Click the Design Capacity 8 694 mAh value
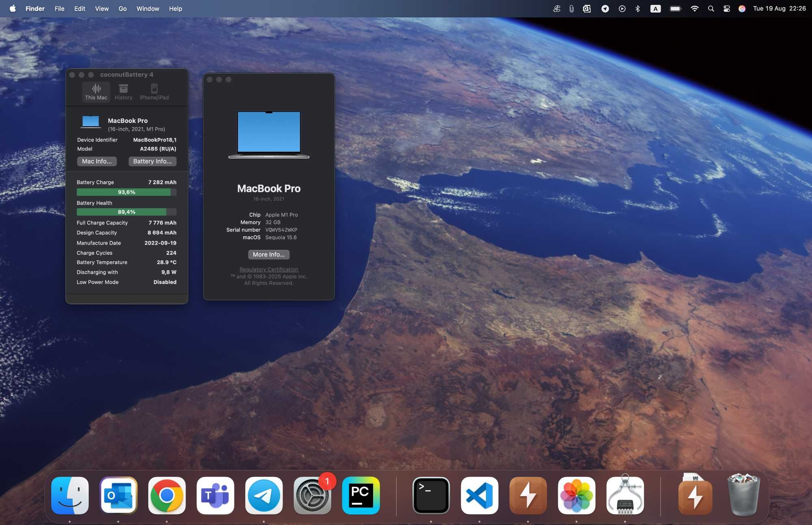 coord(162,233)
